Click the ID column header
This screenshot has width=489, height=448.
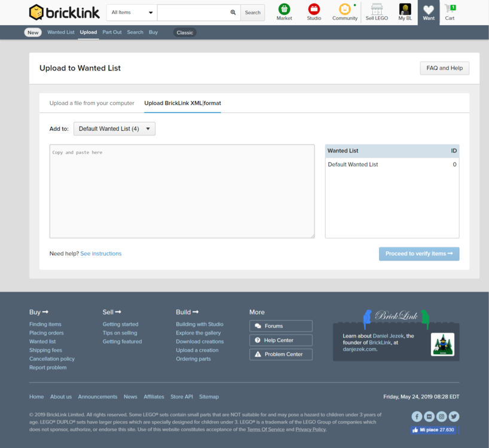[454, 151]
